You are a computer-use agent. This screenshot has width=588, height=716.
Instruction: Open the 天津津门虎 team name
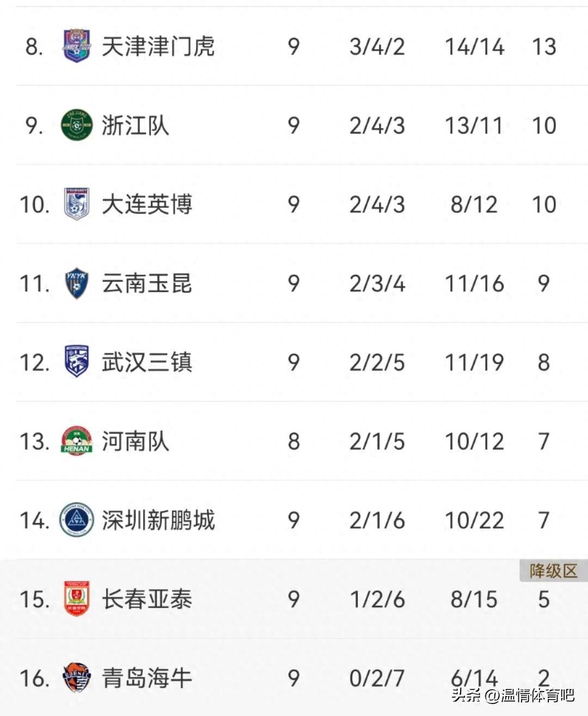(x=158, y=46)
